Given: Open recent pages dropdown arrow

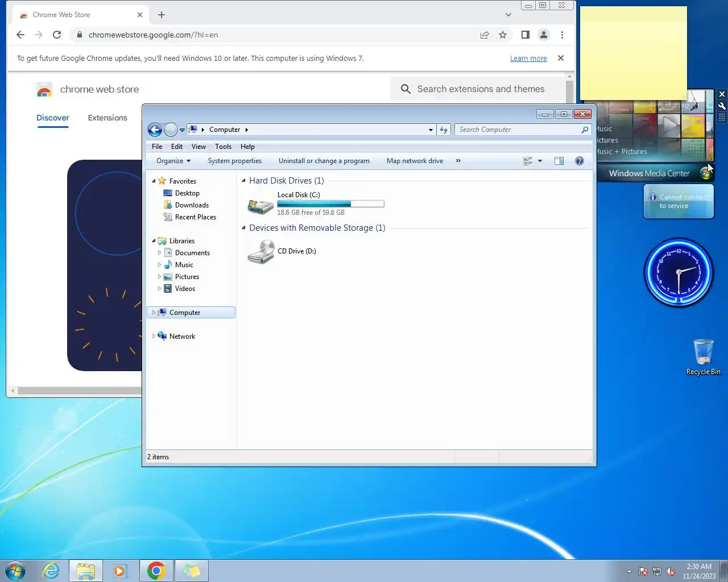Looking at the screenshot, I should click(182, 130).
